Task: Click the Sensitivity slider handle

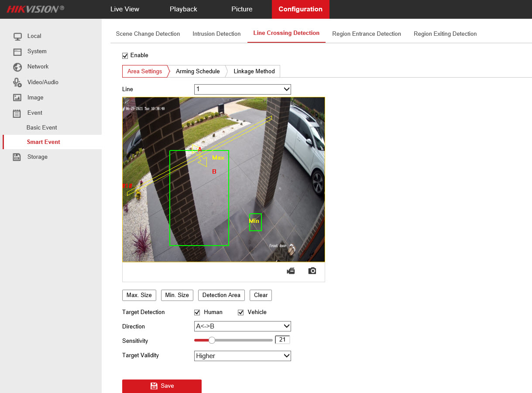Action: [x=212, y=340]
